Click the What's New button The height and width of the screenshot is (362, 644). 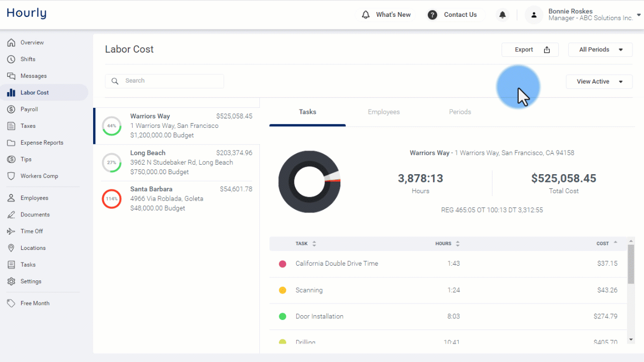pos(386,15)
